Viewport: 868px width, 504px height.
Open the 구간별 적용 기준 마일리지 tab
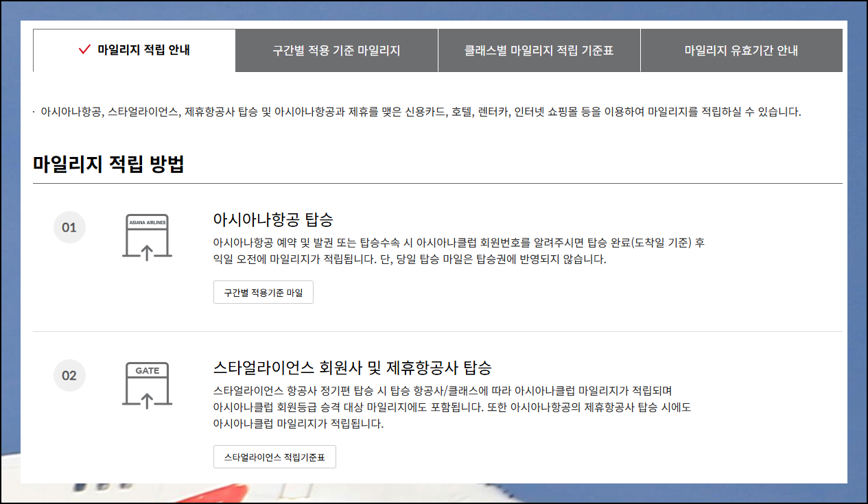pyautogui.click(x=336, y=50)
